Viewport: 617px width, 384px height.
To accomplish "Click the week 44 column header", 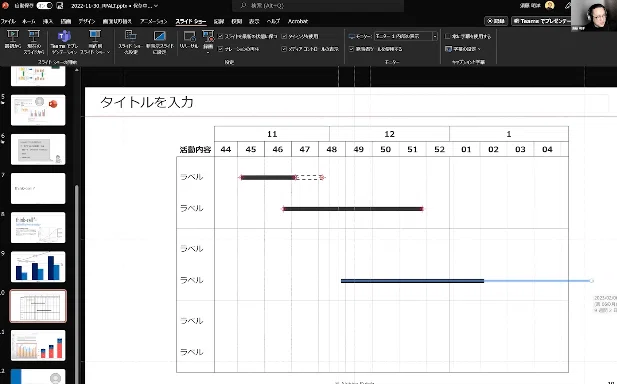I will coord(226,150).
